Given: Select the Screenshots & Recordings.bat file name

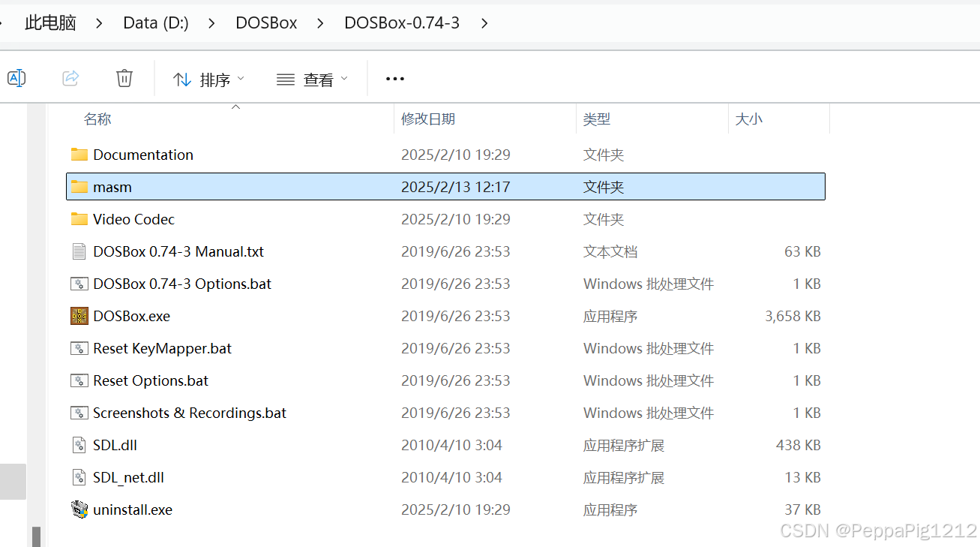Looking at the screenshot, I should click(x=190, y=413).
